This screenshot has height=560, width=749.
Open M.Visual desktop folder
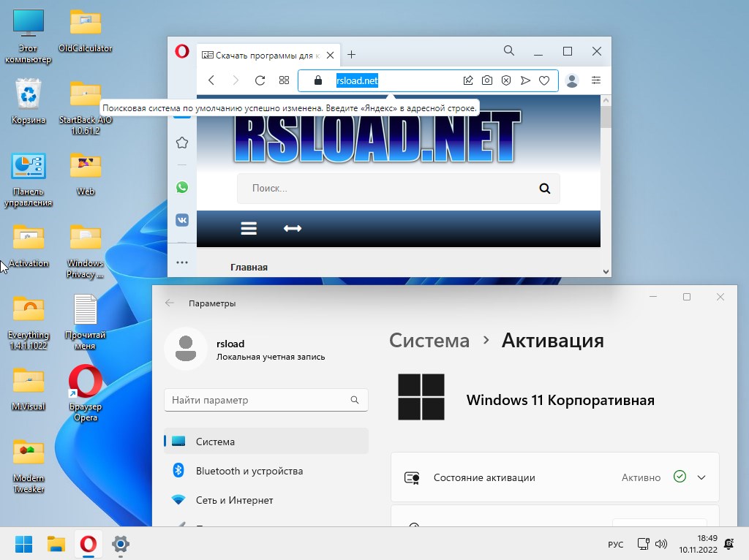click(29, 390)
